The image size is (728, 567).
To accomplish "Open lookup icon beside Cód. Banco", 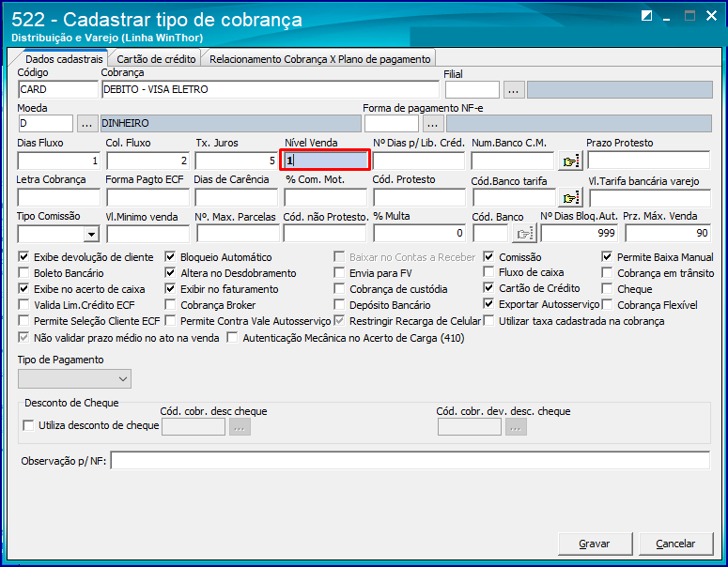I will pyautogui.click(x=525, y=234).
